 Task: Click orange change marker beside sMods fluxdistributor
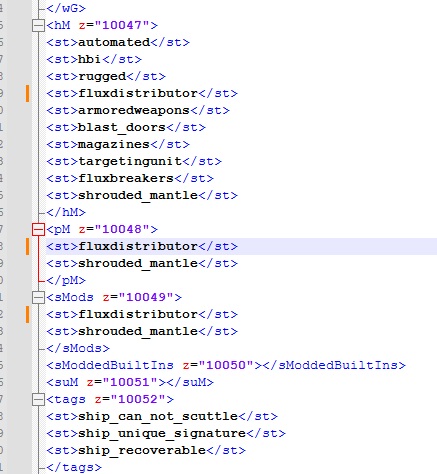coord(28,314)
